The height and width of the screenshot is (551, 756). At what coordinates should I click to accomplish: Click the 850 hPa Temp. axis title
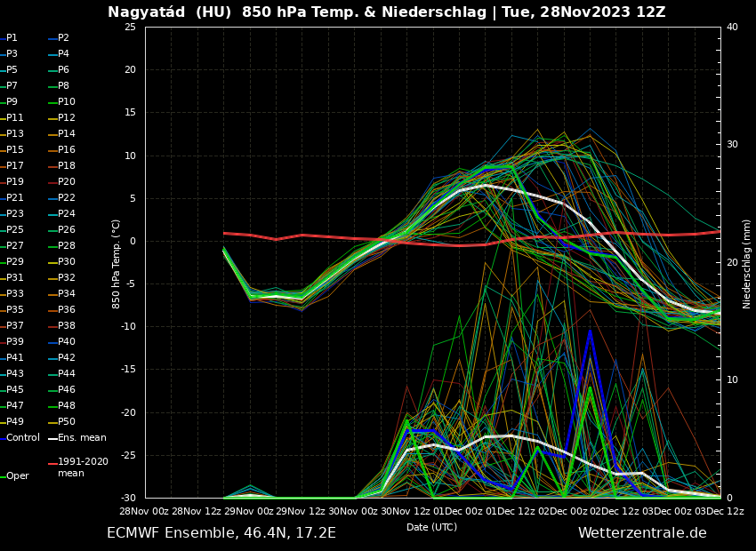(x=117, y=263)
